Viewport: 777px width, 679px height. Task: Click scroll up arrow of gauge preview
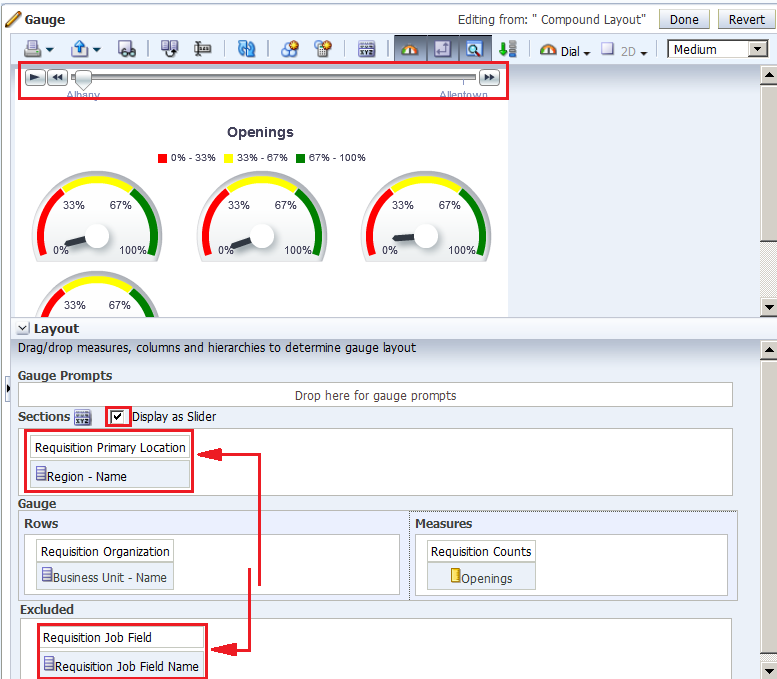pos(769,75)
